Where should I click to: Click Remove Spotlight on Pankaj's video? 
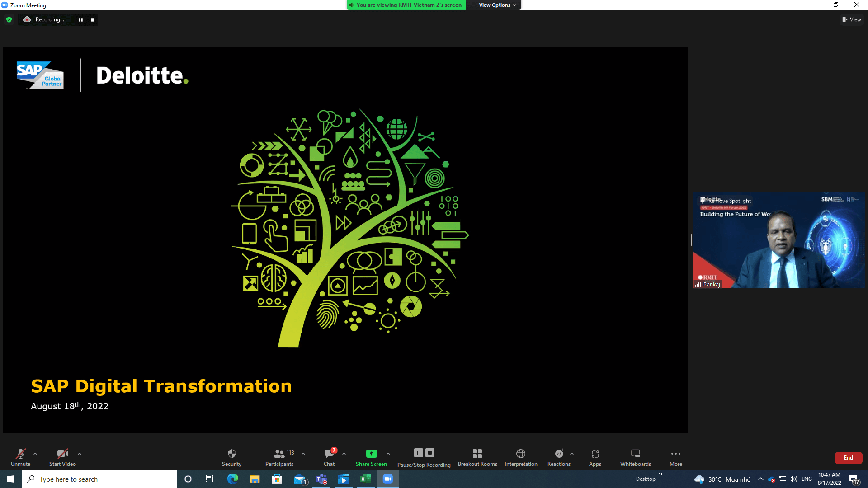(729, 201)
